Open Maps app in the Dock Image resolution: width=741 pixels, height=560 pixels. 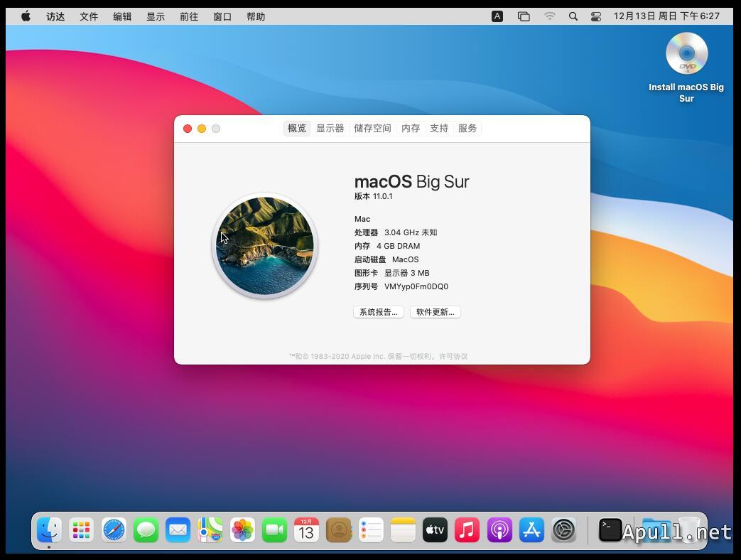click(x=210, y=529)
